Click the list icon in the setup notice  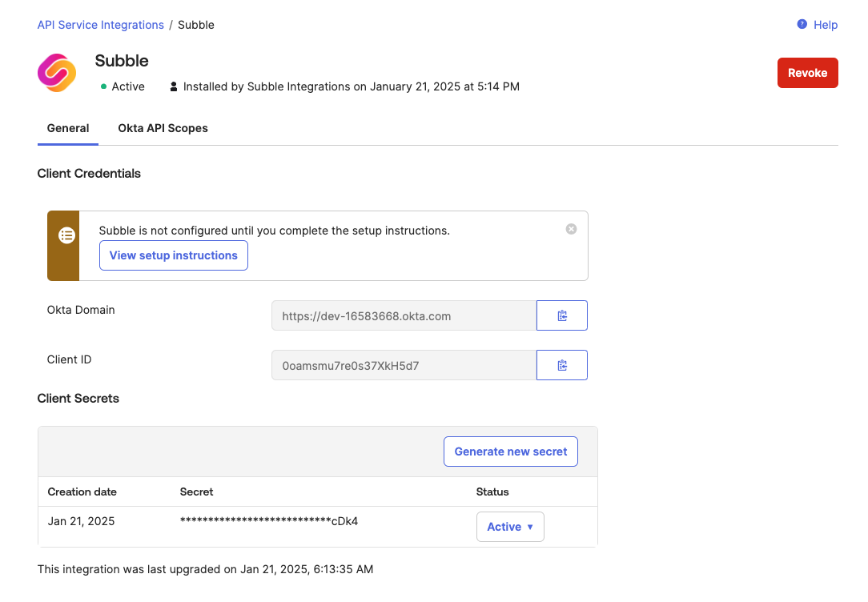point(67,235)
